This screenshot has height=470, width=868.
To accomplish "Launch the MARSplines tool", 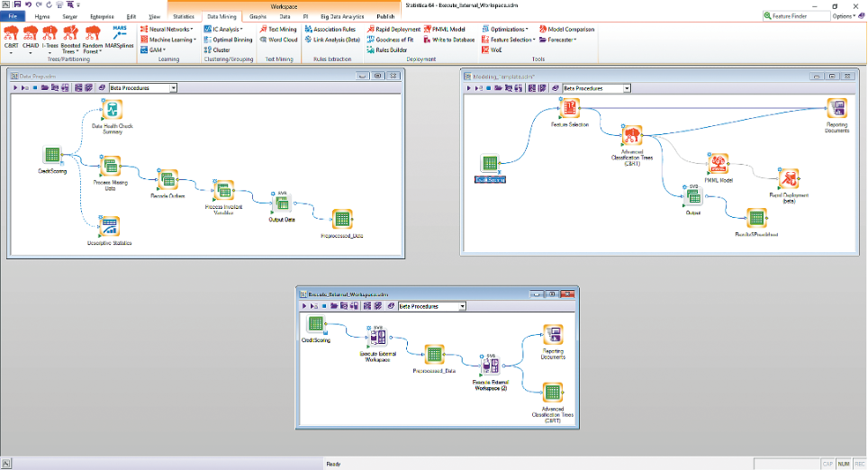I will coord(120,37).
